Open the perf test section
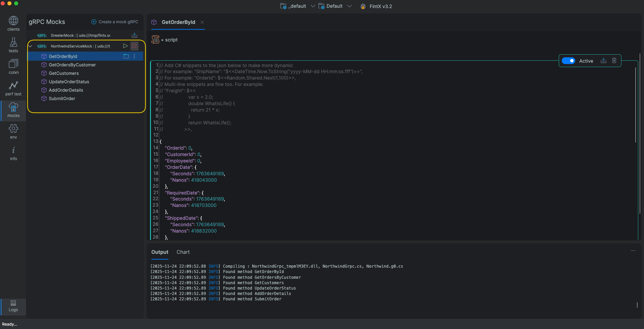Viewport: 644px width, 329px height. click(x=13, y=88)
